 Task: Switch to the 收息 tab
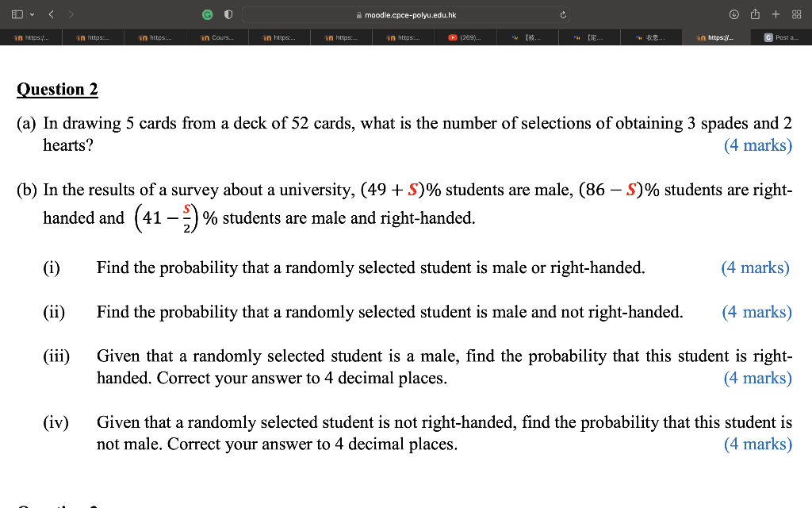pos(650,37)
